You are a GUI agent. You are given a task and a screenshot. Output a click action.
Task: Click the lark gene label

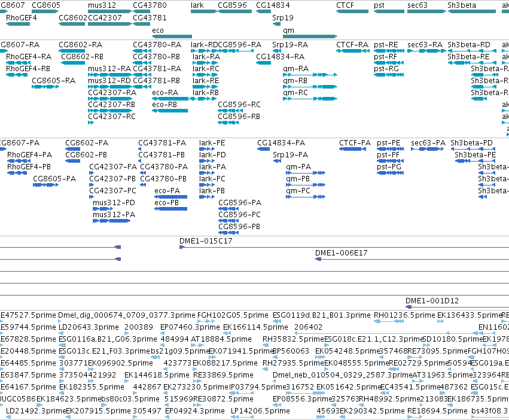[x=197, y=5]
